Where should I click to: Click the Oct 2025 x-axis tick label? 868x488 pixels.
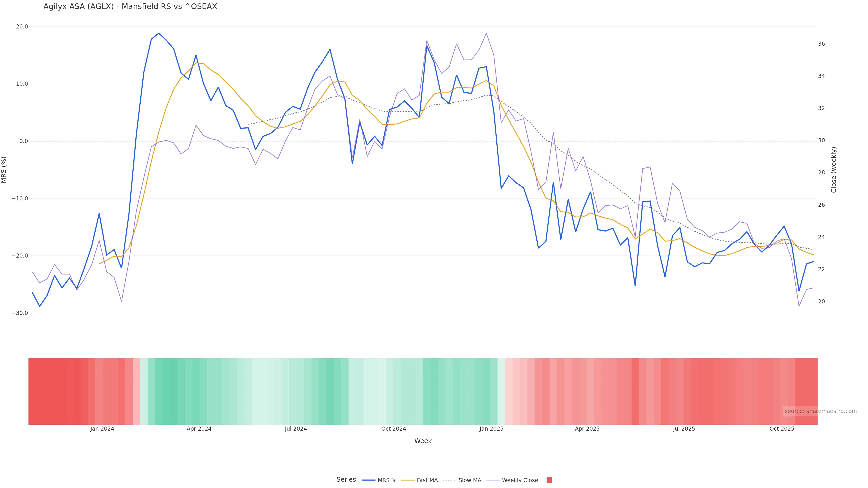(782, 429)
